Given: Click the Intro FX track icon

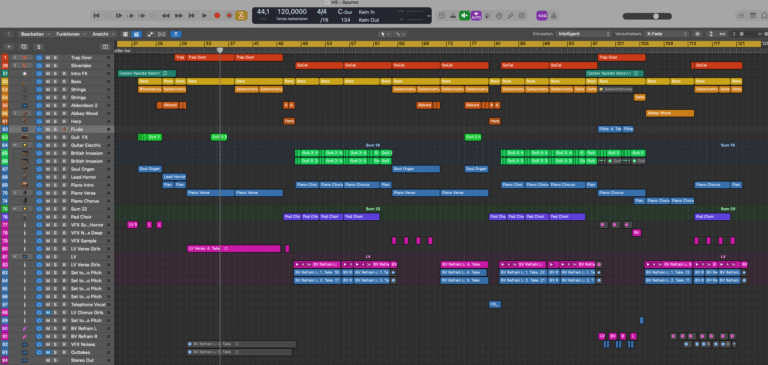Looking at the screenshot, I should tap(24, 73).
